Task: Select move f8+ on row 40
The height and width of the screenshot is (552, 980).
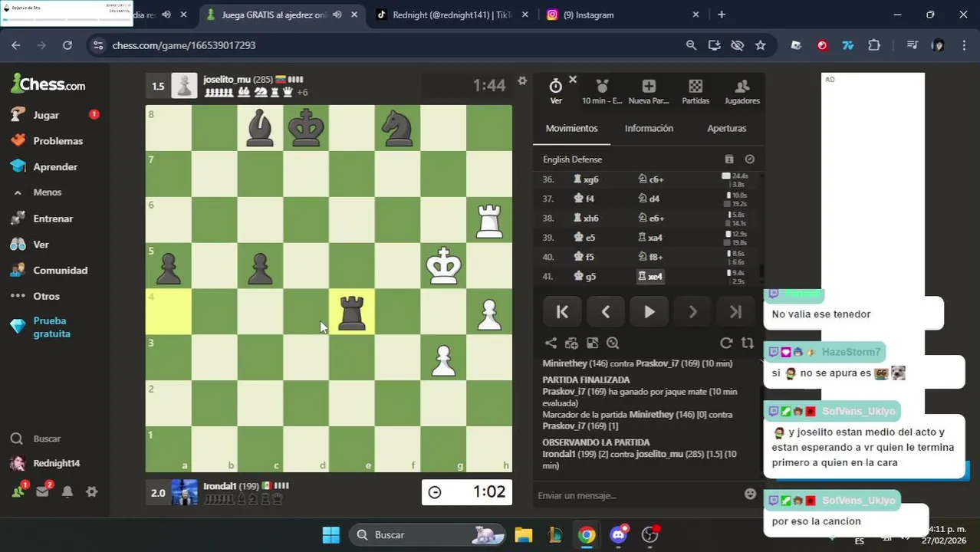Action: pyautogui.click(x=650, y=257)
